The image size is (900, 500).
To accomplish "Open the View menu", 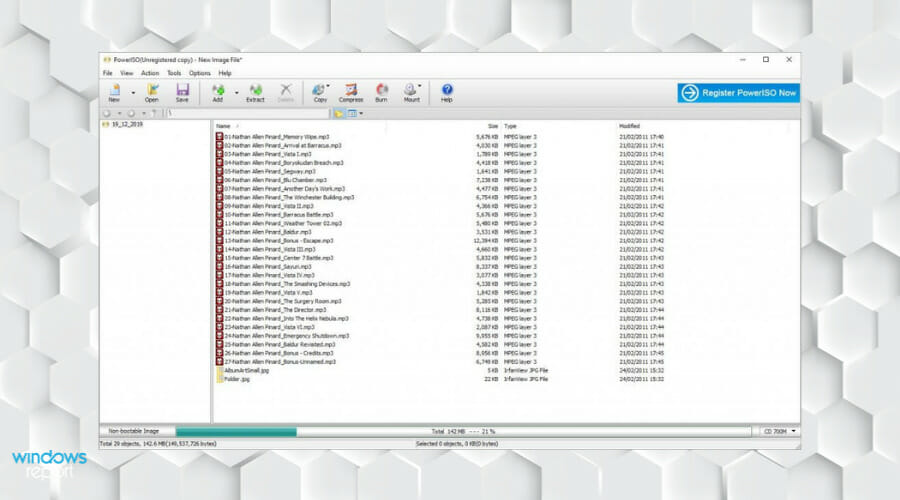I will 126,73.
